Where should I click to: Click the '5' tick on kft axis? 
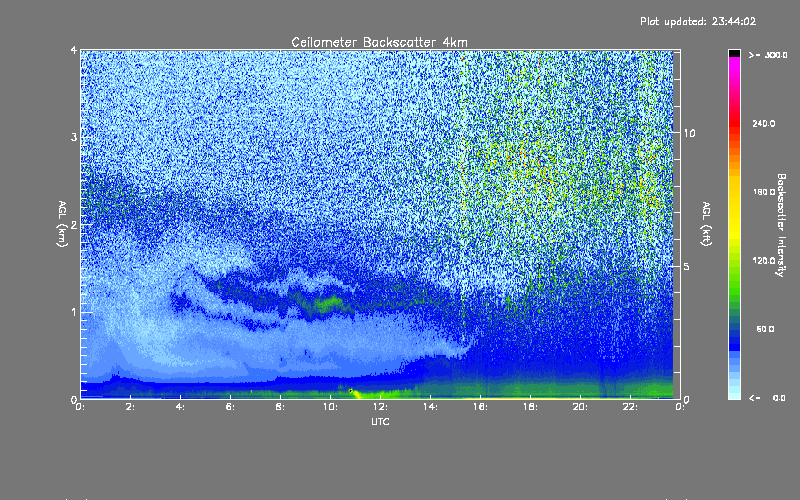687,266
